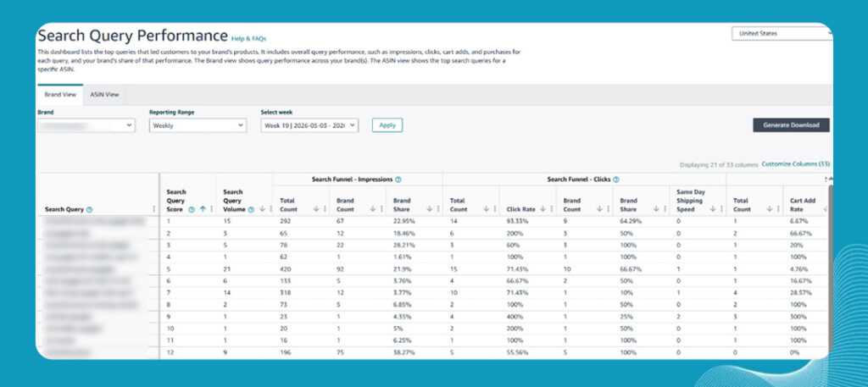Switch to the ASIN View tab
Image resolution: width=868 pixels, height=387 pixels.
(104, 95)
